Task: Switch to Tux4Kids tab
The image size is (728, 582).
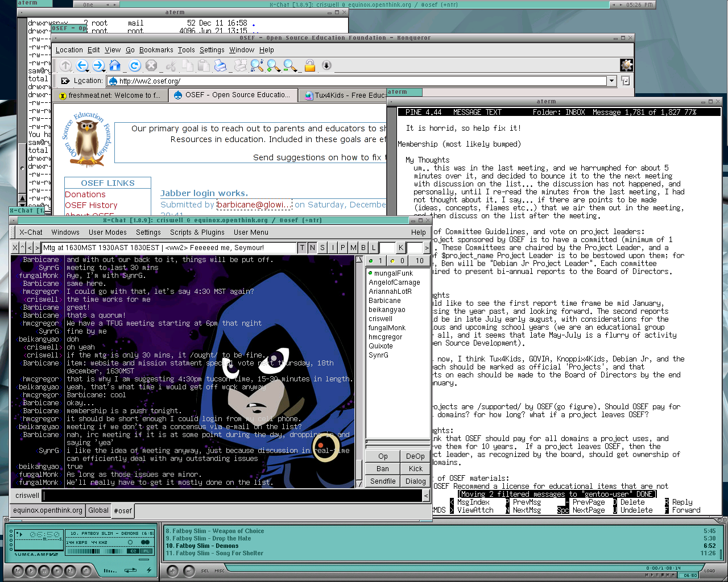Action: pos(342,95)
